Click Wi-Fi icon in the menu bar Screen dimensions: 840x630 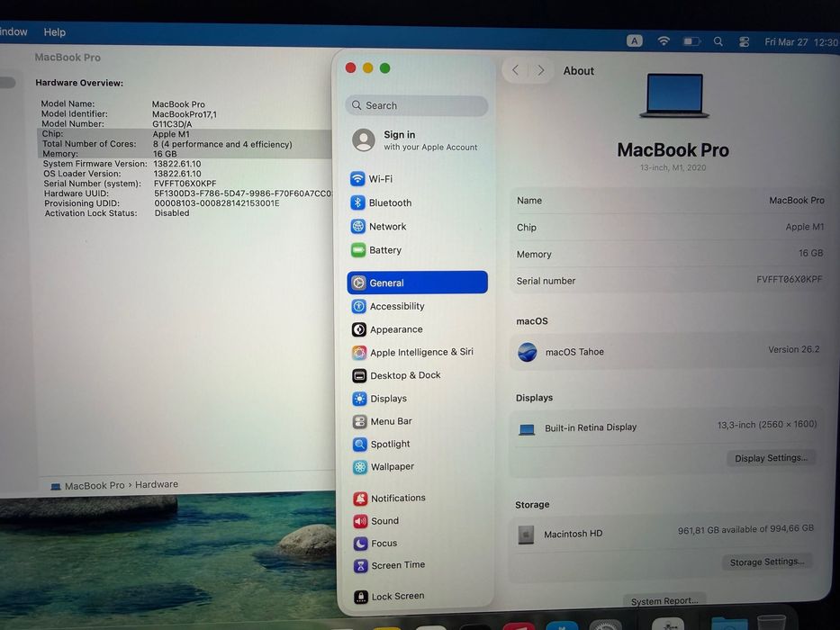coord(664,40)
